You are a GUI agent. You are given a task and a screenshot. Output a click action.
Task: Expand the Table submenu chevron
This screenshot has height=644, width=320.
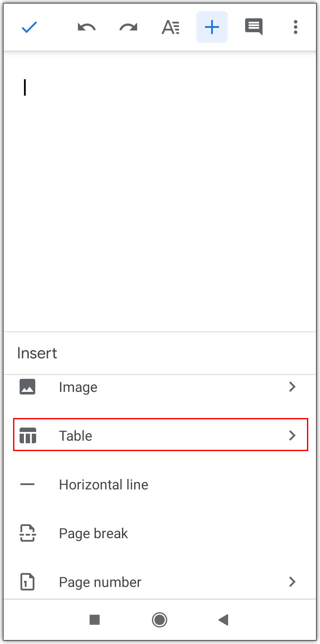pyautogui.click(x=293, y=435)
